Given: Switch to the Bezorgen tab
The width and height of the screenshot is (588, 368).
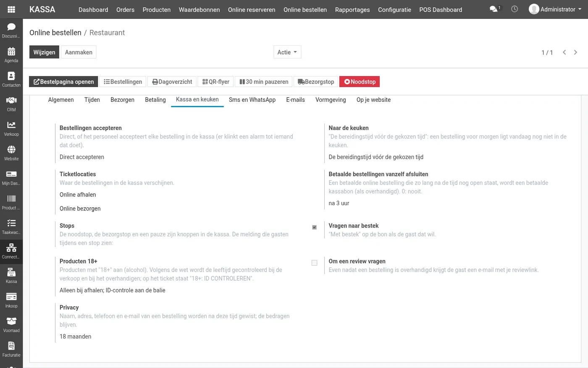Looking at the screenshot, I should coord(122,100).
